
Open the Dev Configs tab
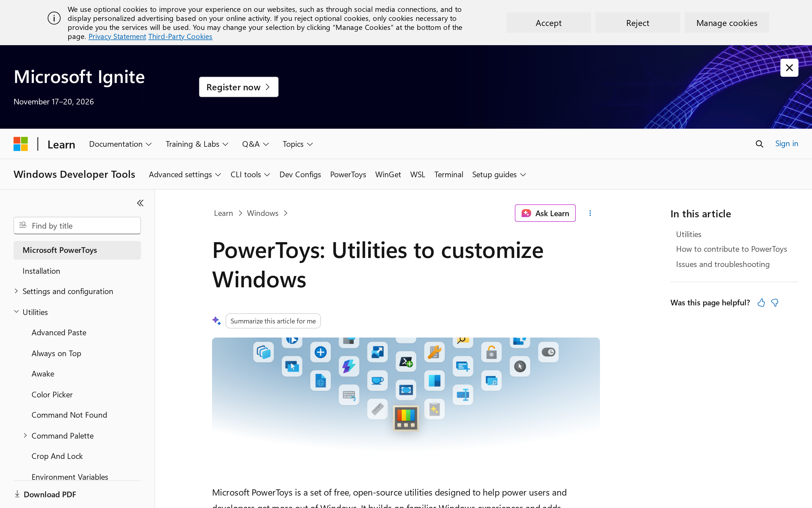point(300,174)
